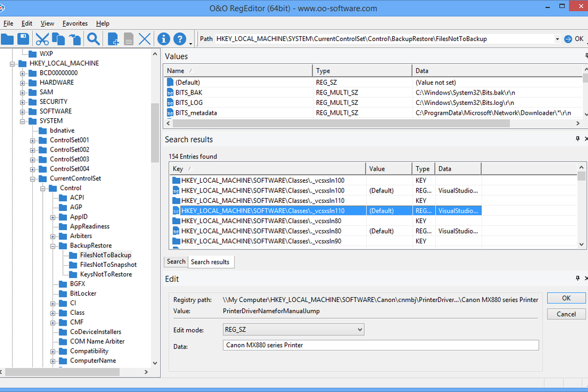Click the delete X toolbar icon
The height and width of the screenshot is (392, 588).
coord(144,39)
